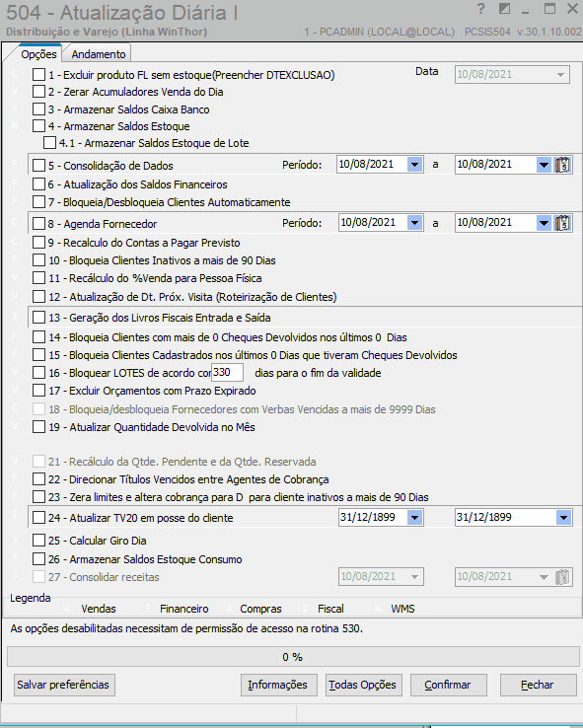
Task: Click the WMS legend entry
Action: (x=402, y=609)
